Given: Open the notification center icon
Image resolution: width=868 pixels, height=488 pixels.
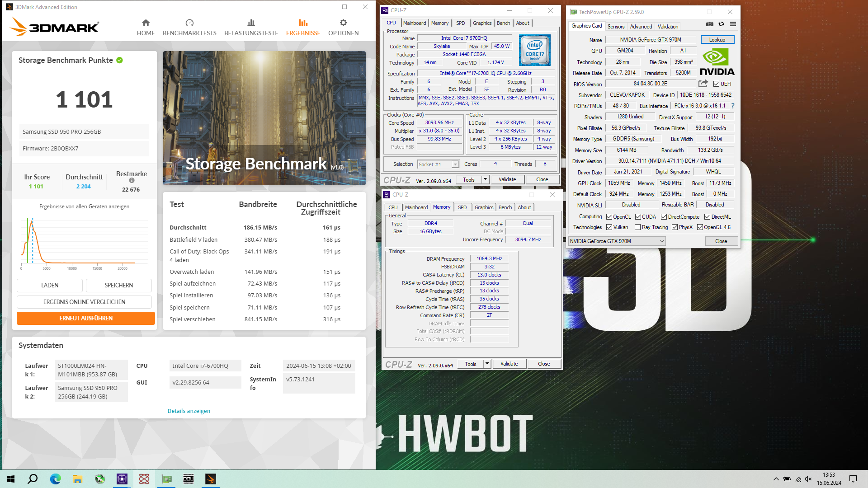Looking at the screenshot, I should pos(853,479).
